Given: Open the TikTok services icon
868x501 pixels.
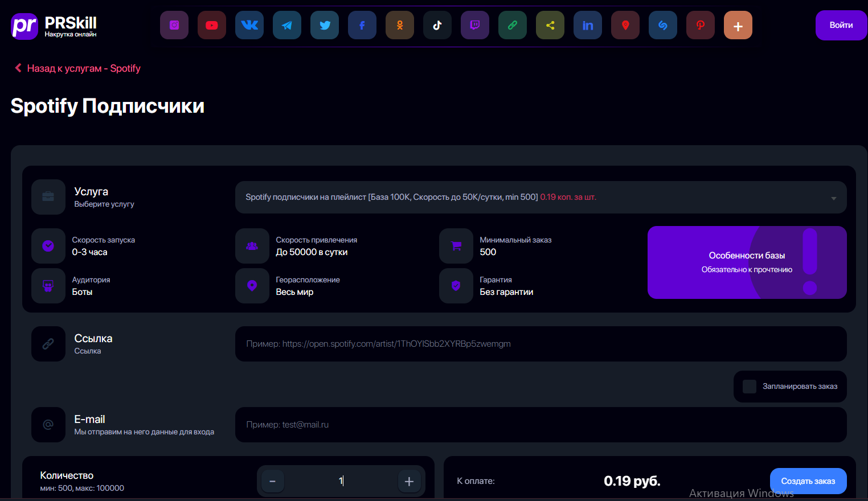Looking at the screenshot, I should click(x=437, y=25).
